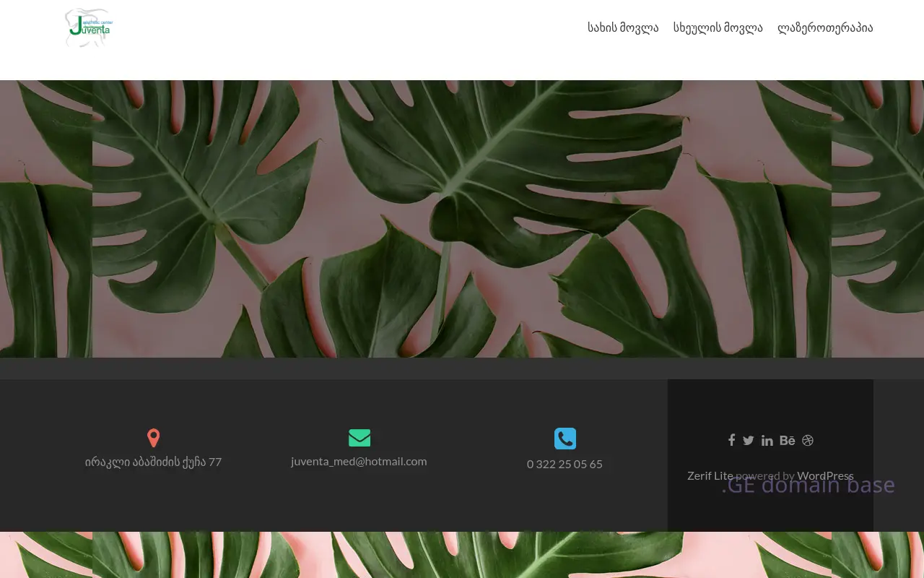Click the blue phone icon
Image resolution: width=924 pixels, height=578 pixels.
(x=565, y=439)
